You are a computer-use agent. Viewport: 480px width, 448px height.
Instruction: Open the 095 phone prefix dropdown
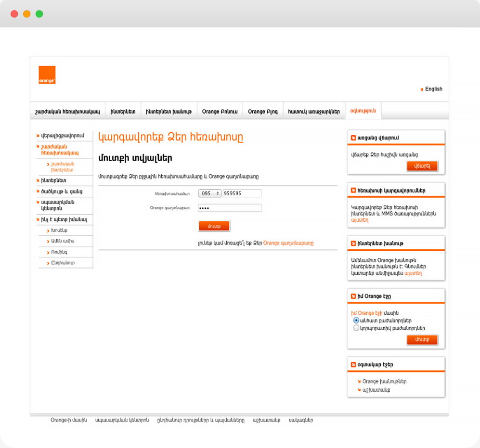210,193
